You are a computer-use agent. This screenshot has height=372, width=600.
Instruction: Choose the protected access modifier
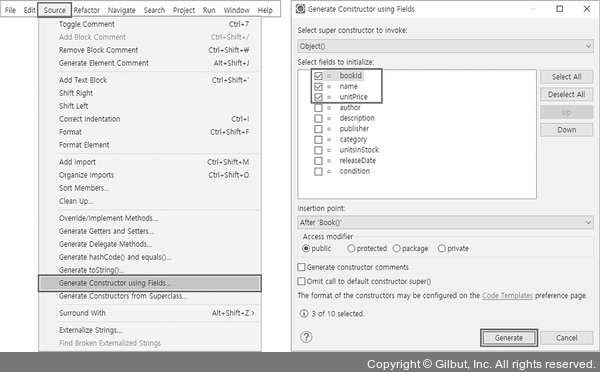pos(351,248)
